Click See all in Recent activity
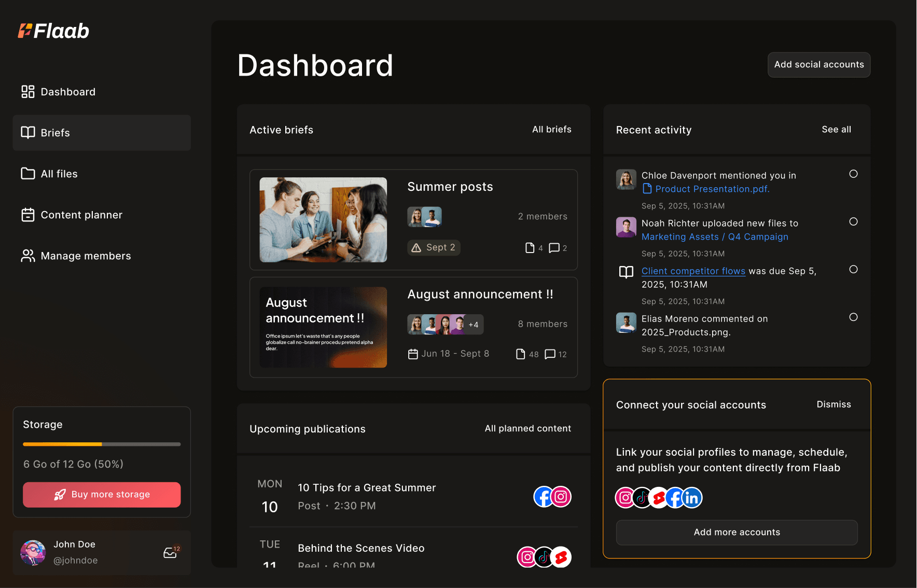The width and height of the screenshot is (917, 588). (836, 130)
